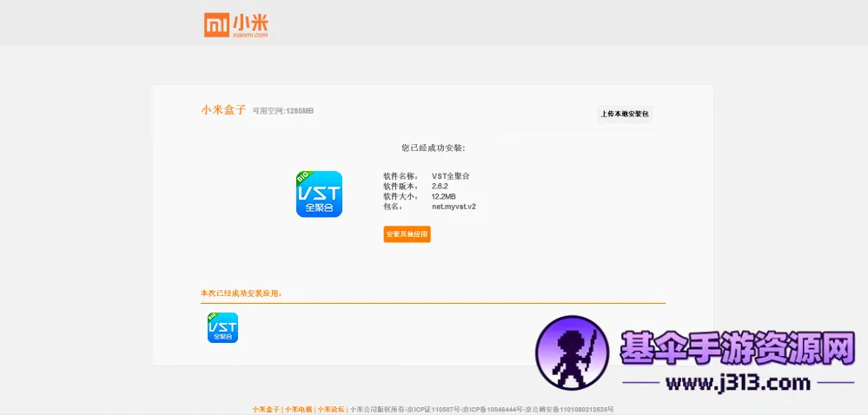
Task: Click the 上传本地安装包 button
Action: (x=625, y=114)
